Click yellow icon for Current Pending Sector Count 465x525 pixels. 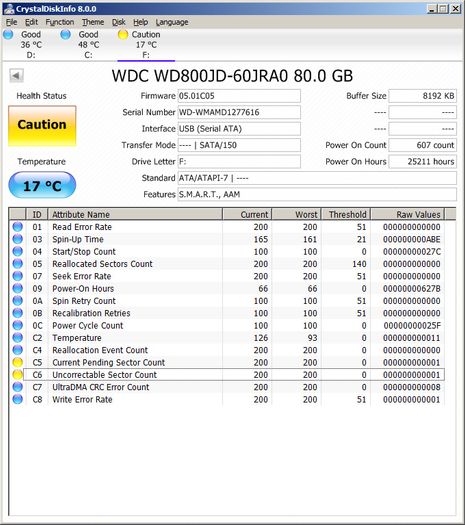point(17,362)
